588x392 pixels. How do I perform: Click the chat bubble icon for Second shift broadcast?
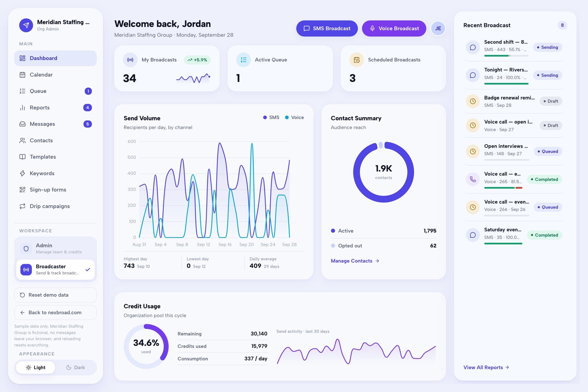(x=473, y=47)
